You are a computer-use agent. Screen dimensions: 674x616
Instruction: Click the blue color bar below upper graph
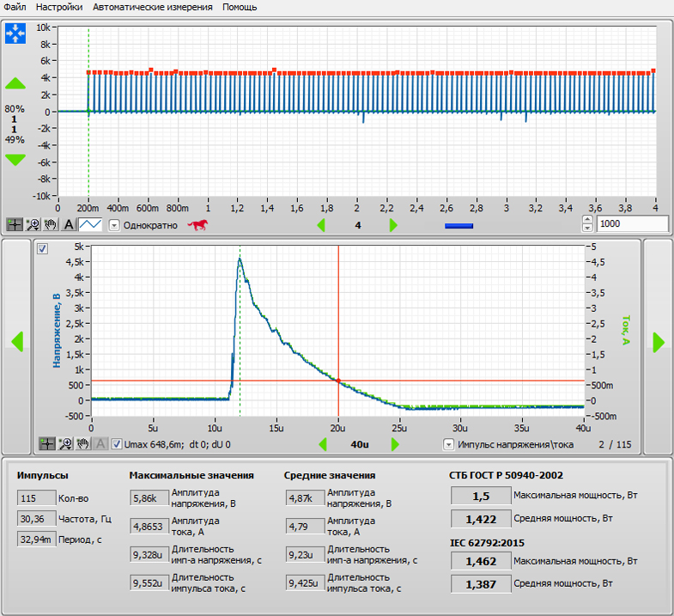(458, 226)
